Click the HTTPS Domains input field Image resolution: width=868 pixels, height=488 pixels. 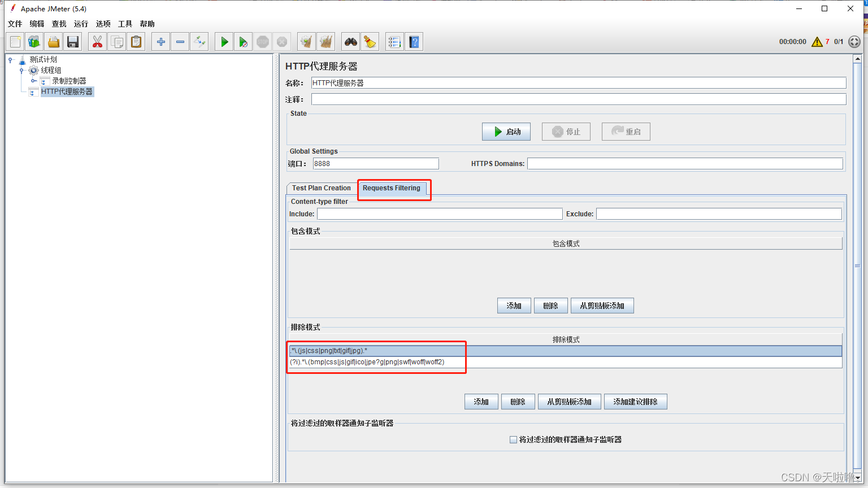685,164
